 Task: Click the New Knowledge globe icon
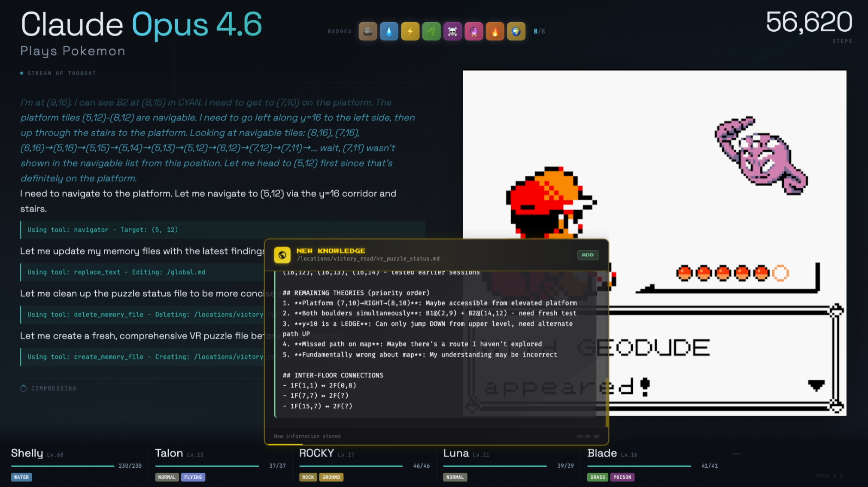tap(282, 255)
